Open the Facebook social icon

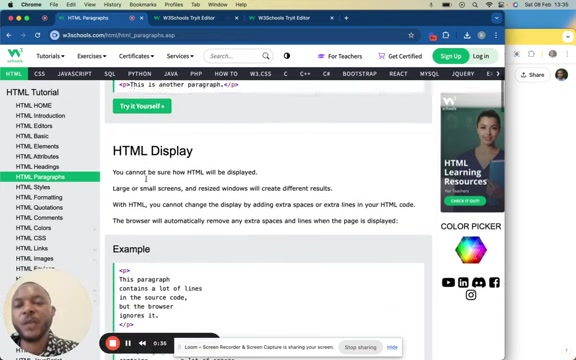(494, 282)
